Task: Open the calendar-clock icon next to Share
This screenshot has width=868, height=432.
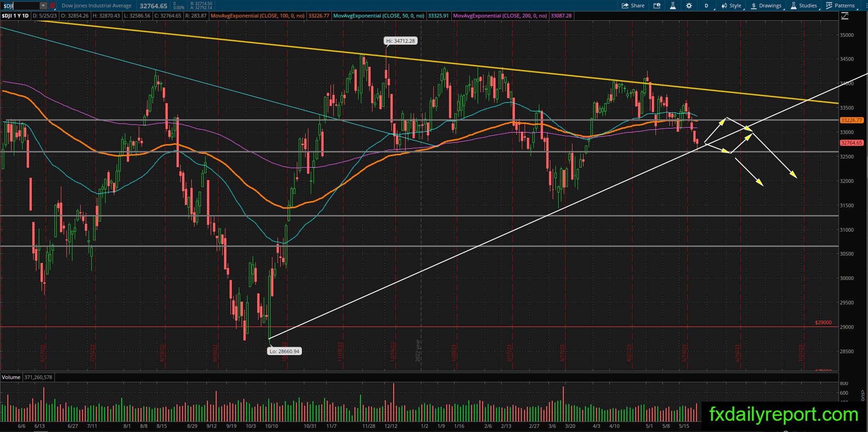Action: 657,6
